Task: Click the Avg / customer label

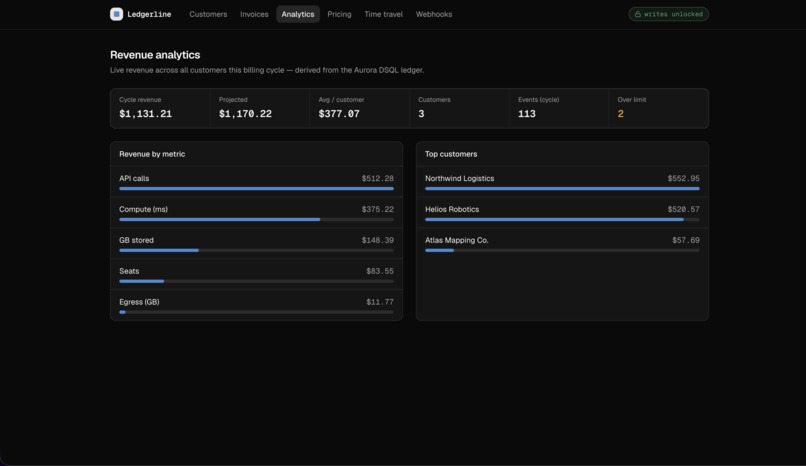Action: pyautogui.click(x=341, y=100)
